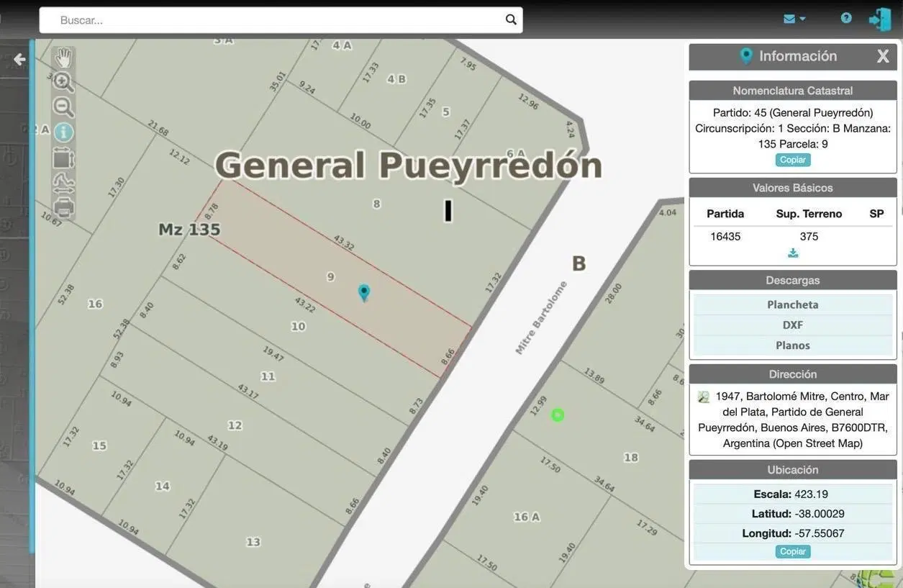Close the Información panel
Viewport: 903px width, 588px height.
(x=883, y=56)
